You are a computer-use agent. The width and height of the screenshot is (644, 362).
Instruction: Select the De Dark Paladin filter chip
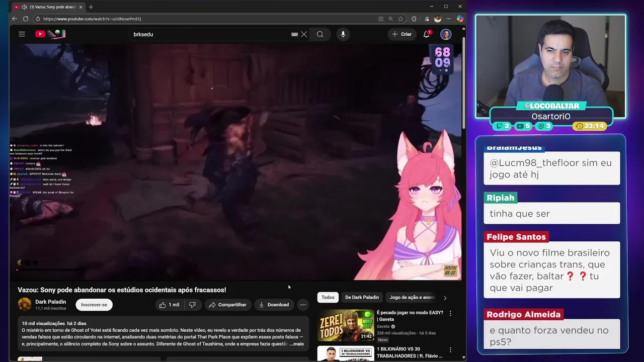tap(362, 297)
